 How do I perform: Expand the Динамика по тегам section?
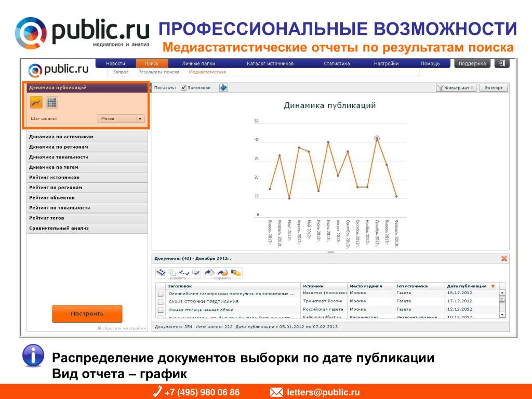pos(87,167)
